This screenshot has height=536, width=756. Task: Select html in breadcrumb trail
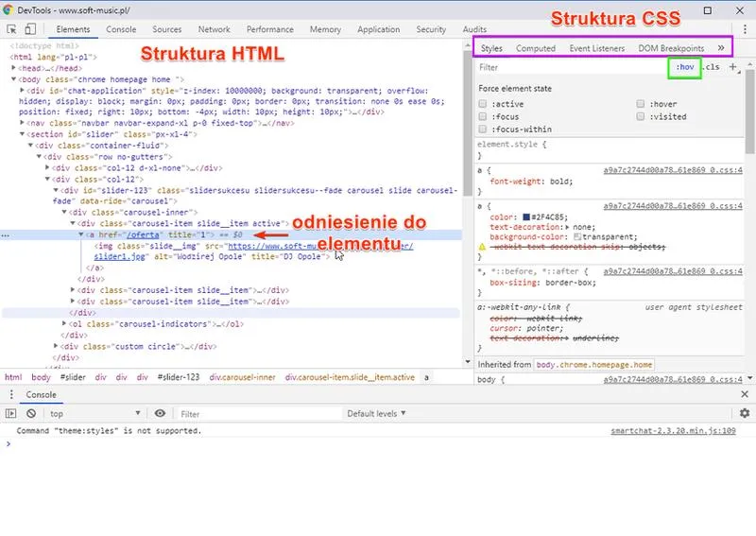tap(13, 377)
